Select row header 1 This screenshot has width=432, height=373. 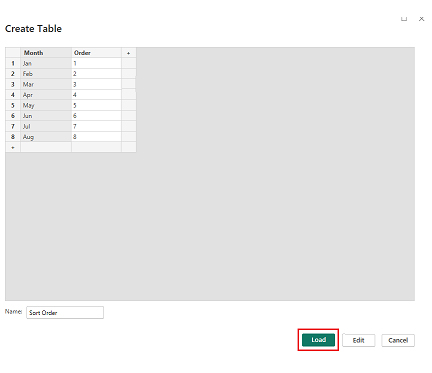tap(13, 63)
